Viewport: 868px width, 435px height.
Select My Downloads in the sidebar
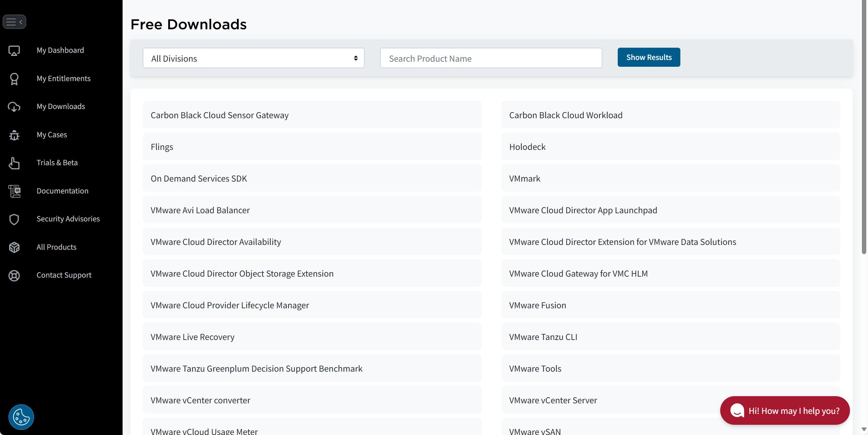point(61,106)
